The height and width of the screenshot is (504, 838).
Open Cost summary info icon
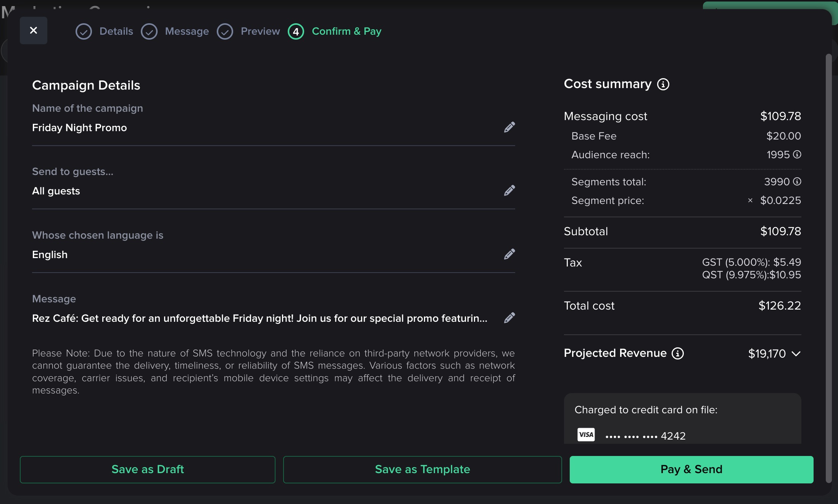663,84
